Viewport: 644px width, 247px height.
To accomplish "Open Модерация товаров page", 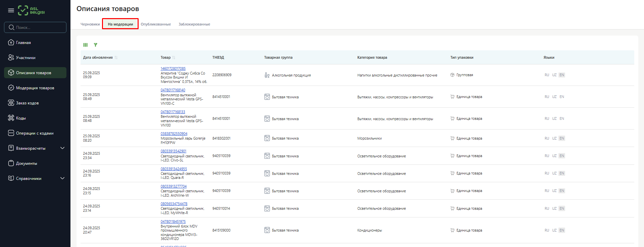I will tap(35, 88).
